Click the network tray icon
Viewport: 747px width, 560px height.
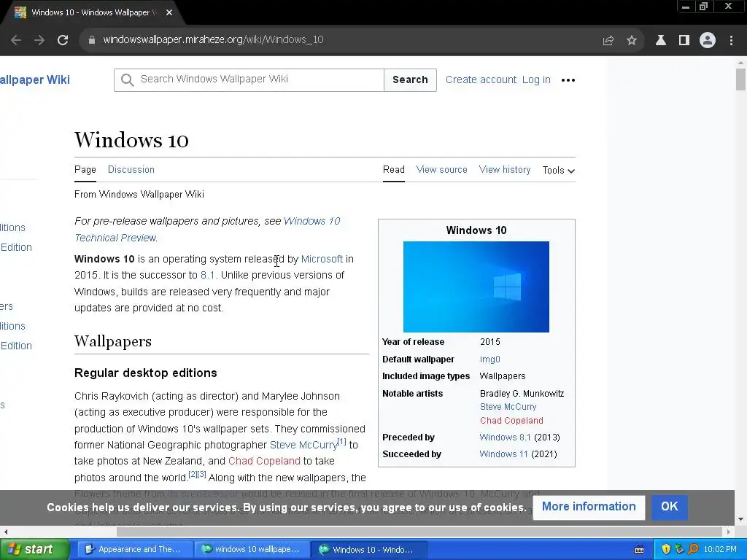click(679, 549)
